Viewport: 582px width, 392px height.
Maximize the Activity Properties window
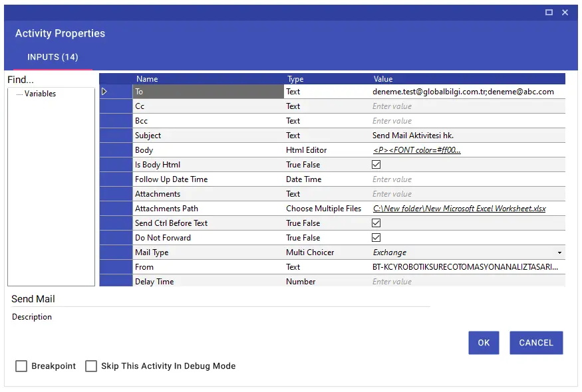(x=549, y=12)
